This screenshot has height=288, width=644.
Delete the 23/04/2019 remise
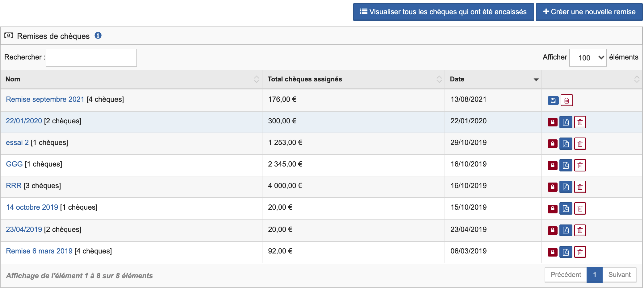(x=580, y=230)
